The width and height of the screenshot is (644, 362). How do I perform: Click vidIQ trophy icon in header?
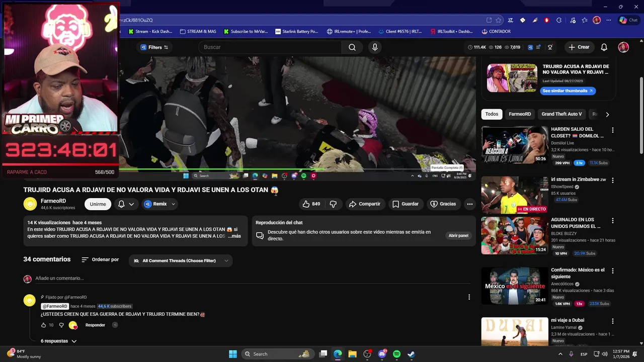click(550, 47)
